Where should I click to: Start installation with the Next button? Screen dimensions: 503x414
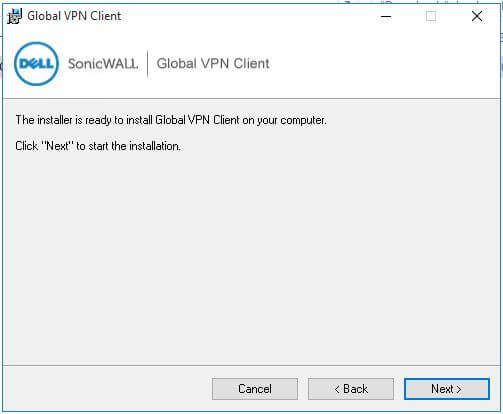(x=447, y=389)
